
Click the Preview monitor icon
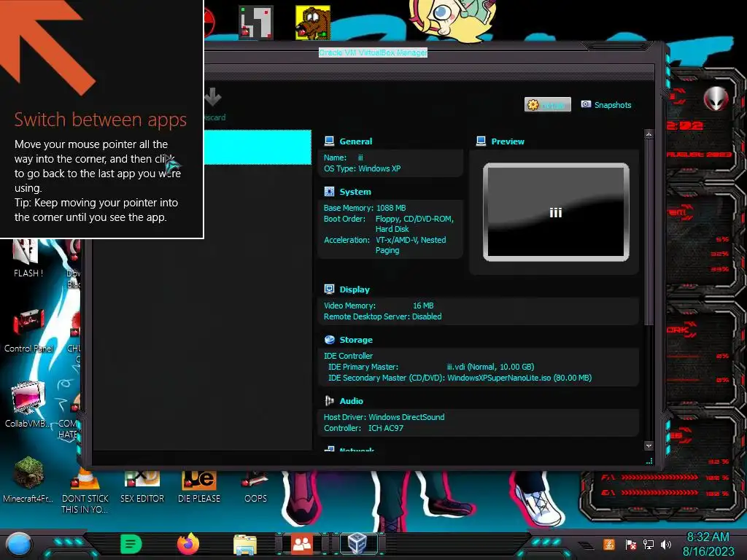[481, 141]
